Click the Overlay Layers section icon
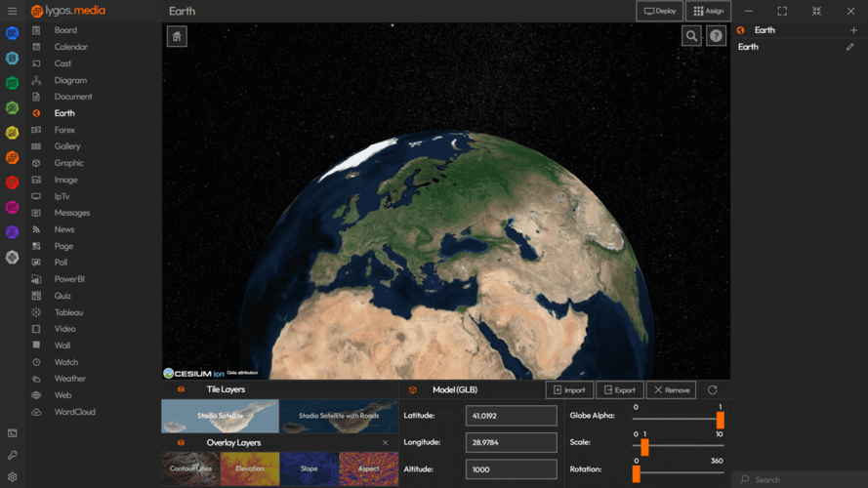The image size is (868, 488). click(181, 443)
